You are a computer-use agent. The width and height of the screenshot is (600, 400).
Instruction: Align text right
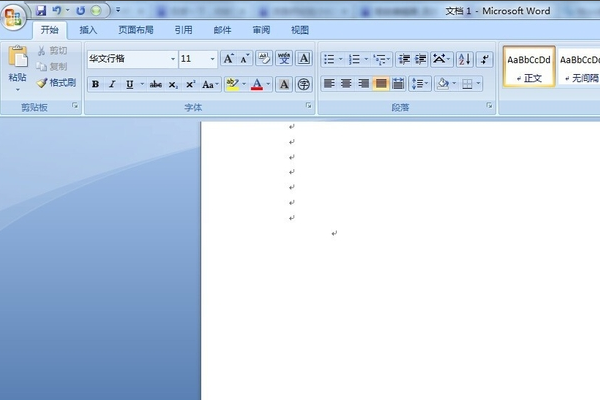(363, 83)
